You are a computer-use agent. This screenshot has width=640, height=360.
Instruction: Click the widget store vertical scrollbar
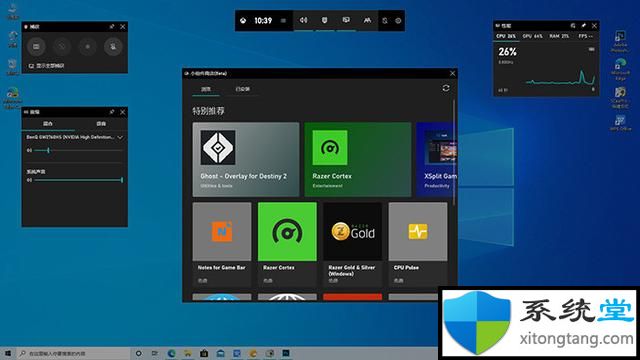point(454,152)
